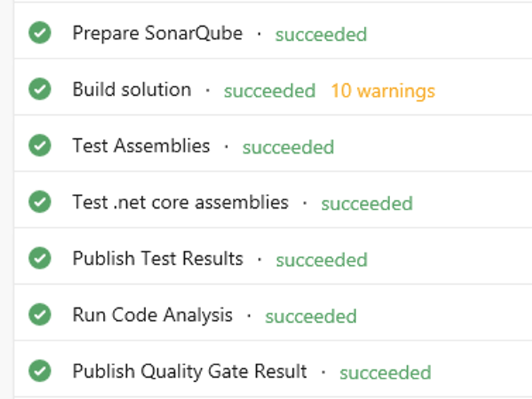Open the Build solution step log
The height and width of the screenshot is (399, 532).
coord(132,90)
